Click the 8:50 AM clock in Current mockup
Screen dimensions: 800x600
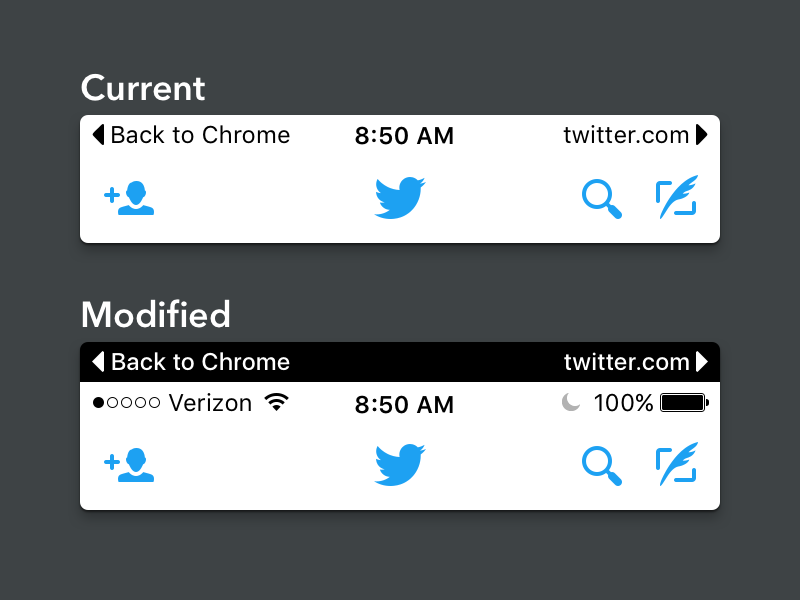tap(404, 136)
